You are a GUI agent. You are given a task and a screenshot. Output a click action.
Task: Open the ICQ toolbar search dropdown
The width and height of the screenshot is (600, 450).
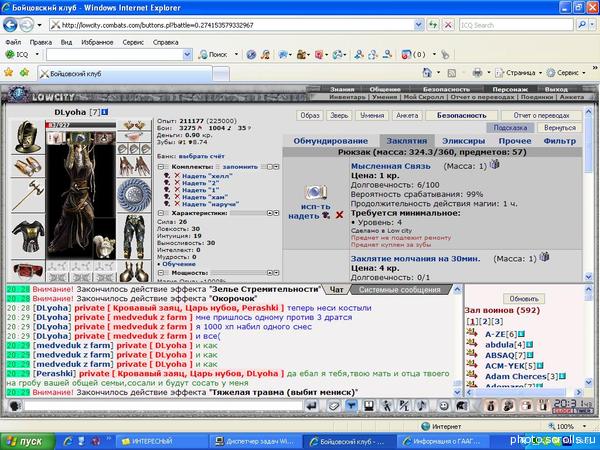coord(187,54)
